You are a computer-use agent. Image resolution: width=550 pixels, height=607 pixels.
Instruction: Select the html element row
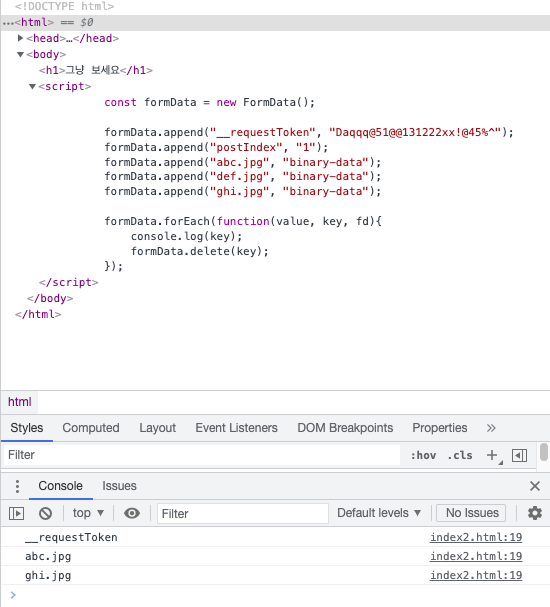click(275, 22)
